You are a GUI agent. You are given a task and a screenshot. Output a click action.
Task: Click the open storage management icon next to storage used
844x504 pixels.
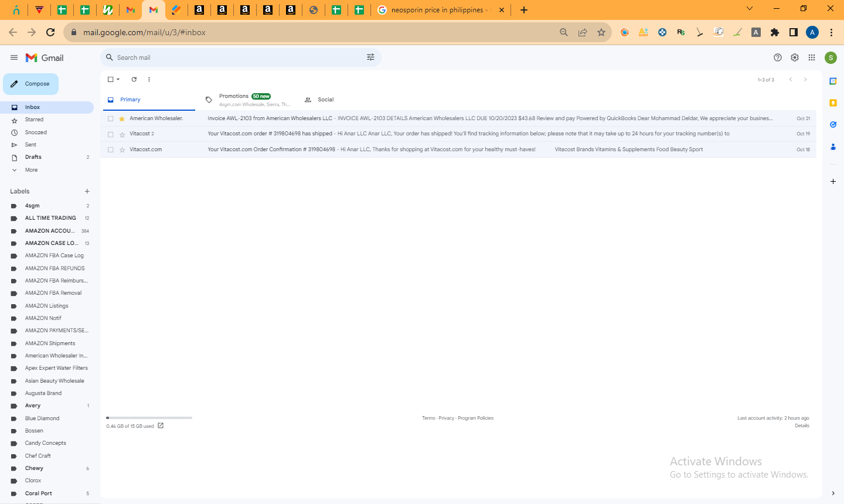pos(161,425)
